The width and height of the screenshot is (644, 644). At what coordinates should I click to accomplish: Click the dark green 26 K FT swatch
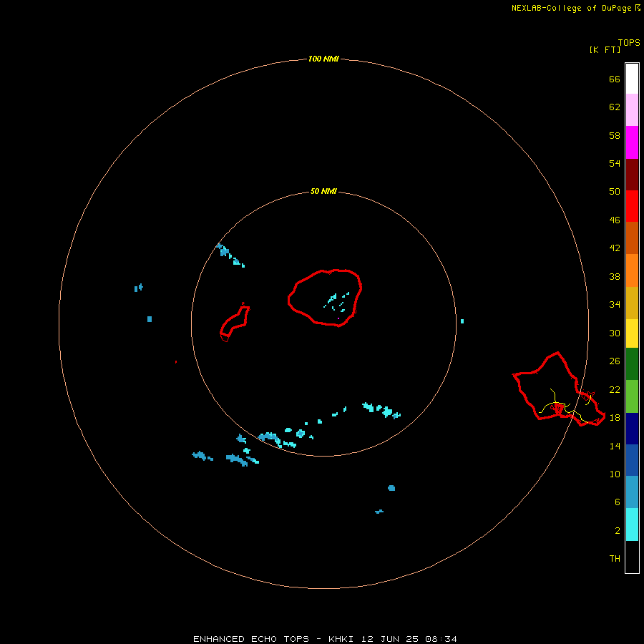(632, 364)
